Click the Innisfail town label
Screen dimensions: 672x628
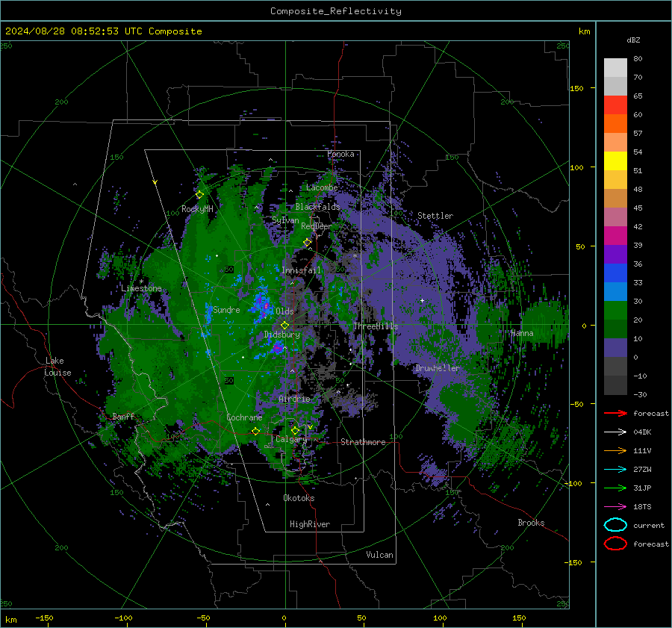click(x=301, y=270)
